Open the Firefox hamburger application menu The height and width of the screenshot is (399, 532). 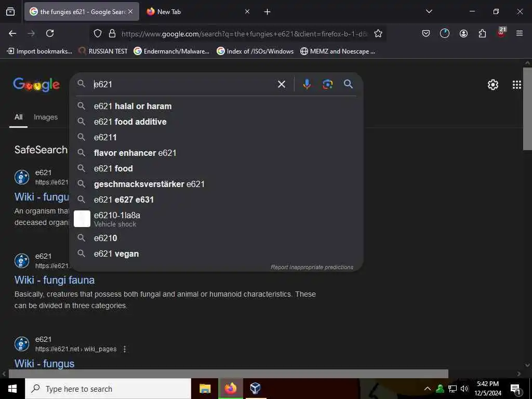[x=520, y=33]
